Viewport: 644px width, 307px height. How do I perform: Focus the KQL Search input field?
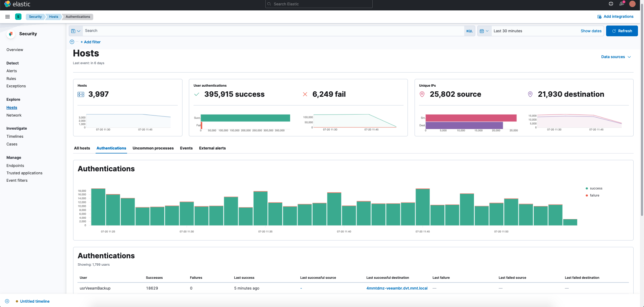point(273,31)
